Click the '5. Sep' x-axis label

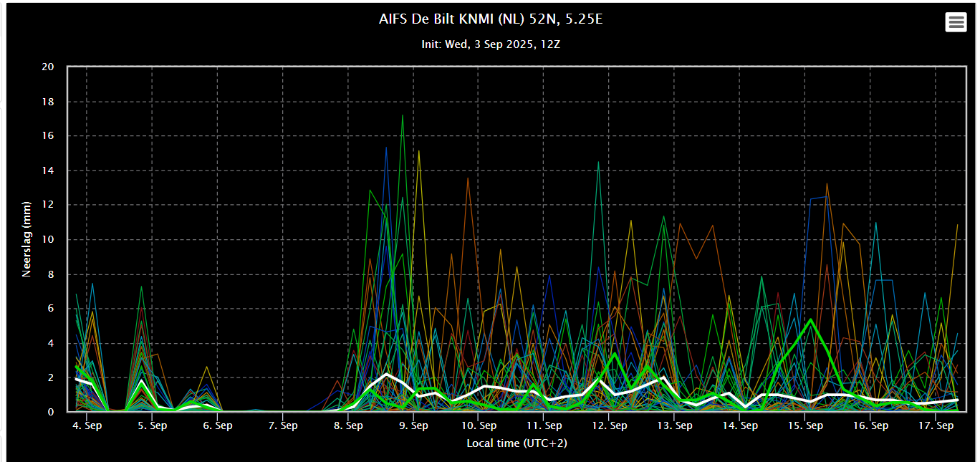click(x=152, y=425)
